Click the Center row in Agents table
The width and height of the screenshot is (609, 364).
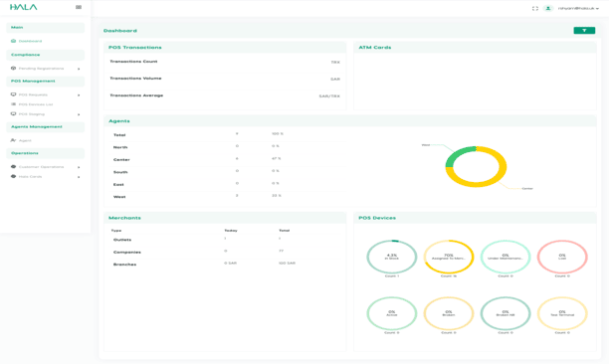coord(227,159)
